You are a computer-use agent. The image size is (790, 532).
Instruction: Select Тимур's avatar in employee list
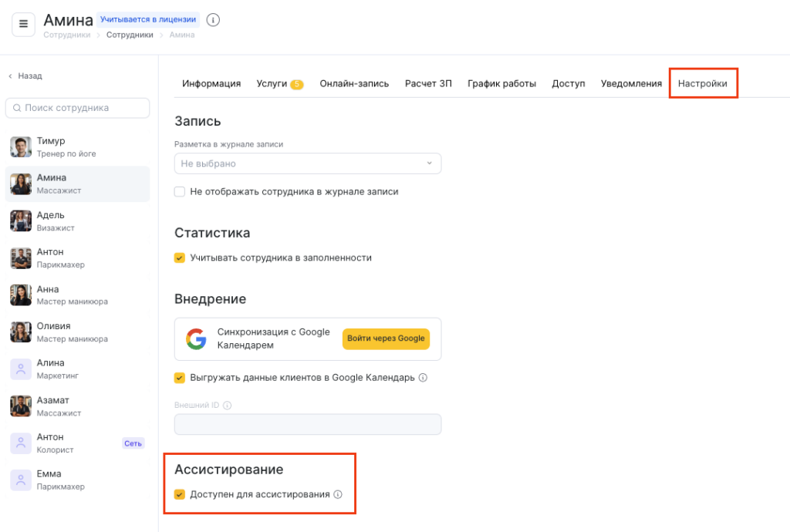[x=21, y=147]
